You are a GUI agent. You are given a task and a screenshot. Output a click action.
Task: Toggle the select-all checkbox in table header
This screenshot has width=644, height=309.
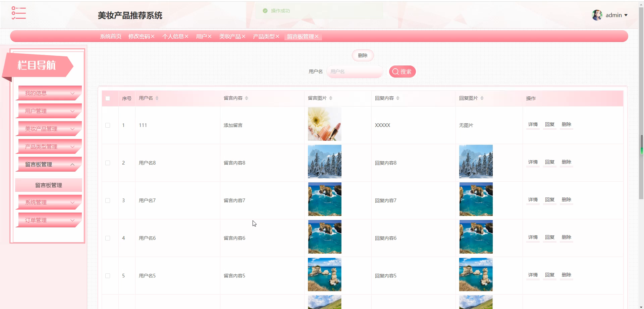tap(108, 98)
